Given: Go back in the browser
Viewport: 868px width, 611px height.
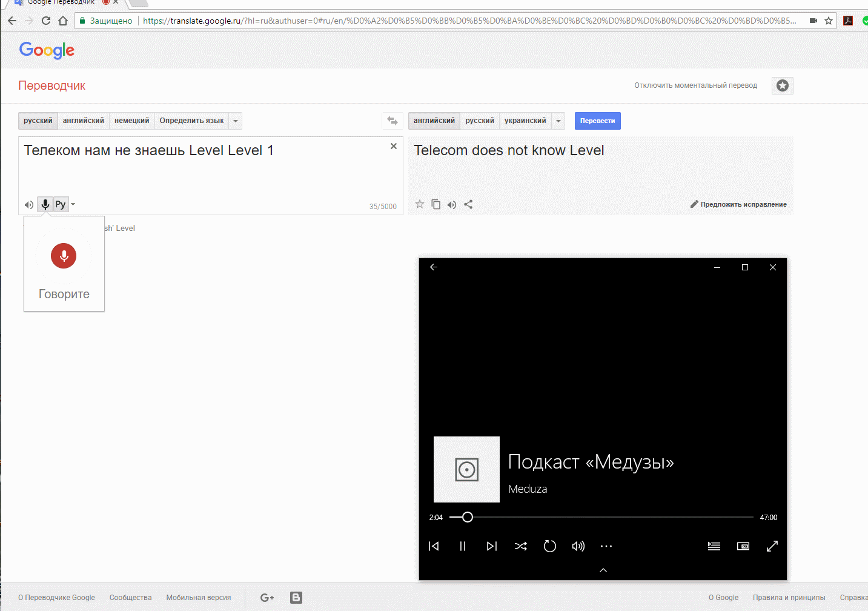Looking at the screenshot, I should click(x=12, y=21).
